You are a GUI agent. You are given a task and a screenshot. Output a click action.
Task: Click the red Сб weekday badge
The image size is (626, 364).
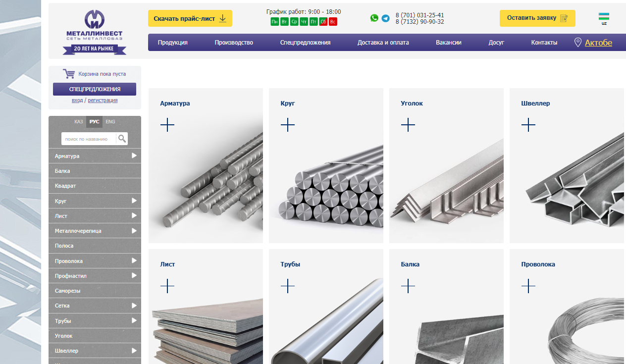pyautogui.click(x=323, y=22)
